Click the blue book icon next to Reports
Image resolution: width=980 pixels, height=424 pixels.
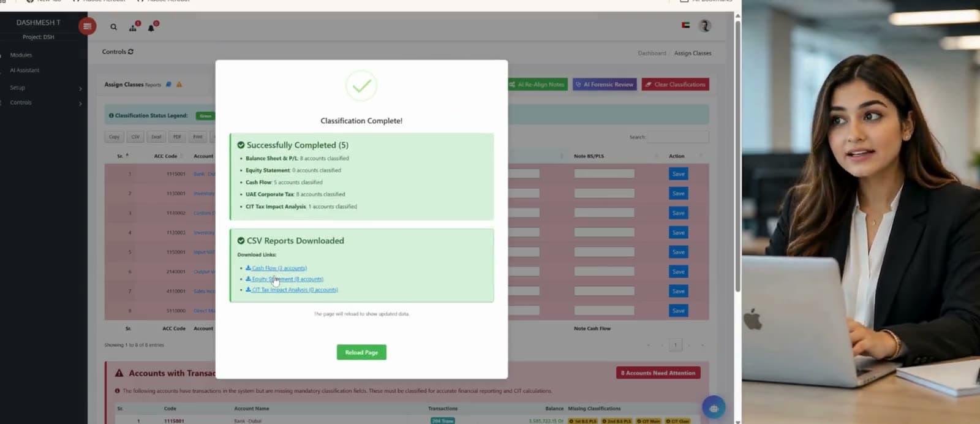[168, 85]
